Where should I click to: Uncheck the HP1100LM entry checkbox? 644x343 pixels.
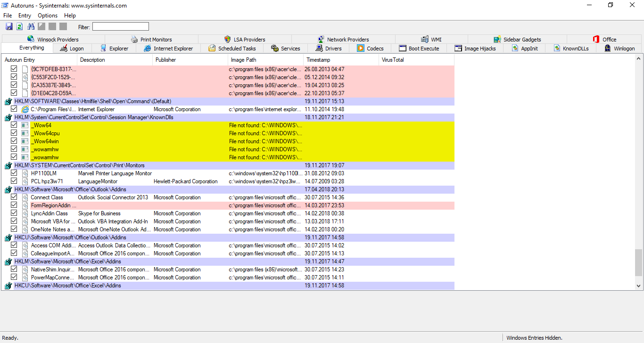[14, 173]
